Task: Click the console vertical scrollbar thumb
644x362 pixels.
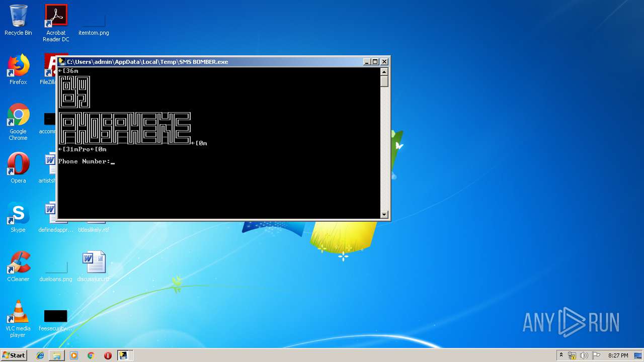Action: tap(384, 81)
